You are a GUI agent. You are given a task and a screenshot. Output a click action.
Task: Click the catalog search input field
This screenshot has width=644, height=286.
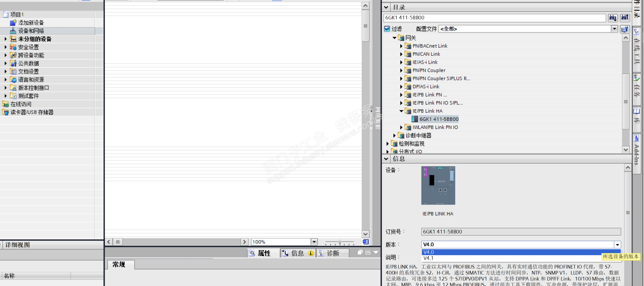495,18
